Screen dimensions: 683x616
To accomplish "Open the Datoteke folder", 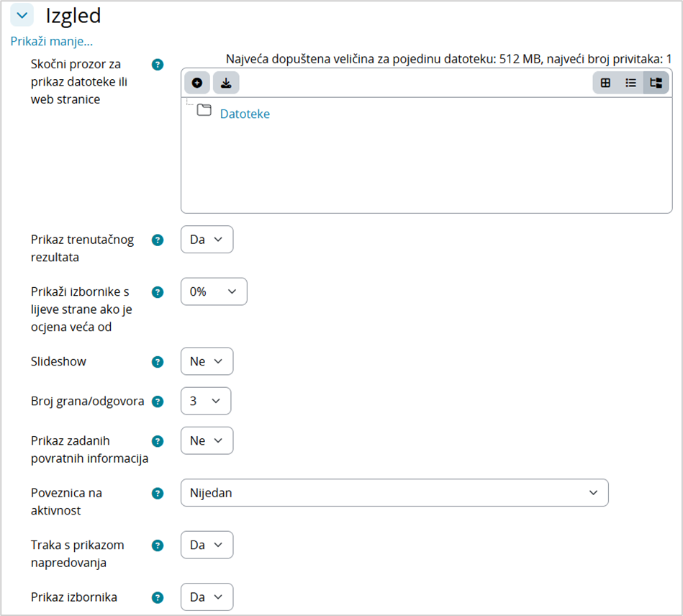I will [x=245, y=114].
